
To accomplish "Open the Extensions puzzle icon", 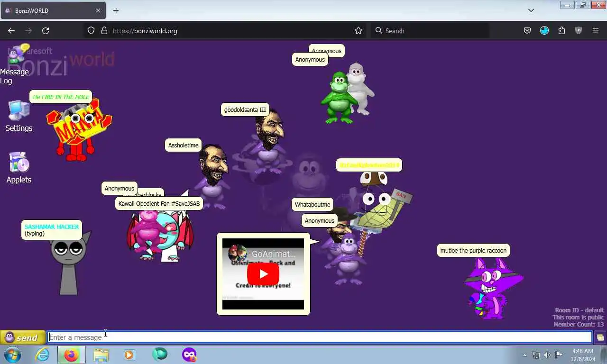I will point(561,31).
